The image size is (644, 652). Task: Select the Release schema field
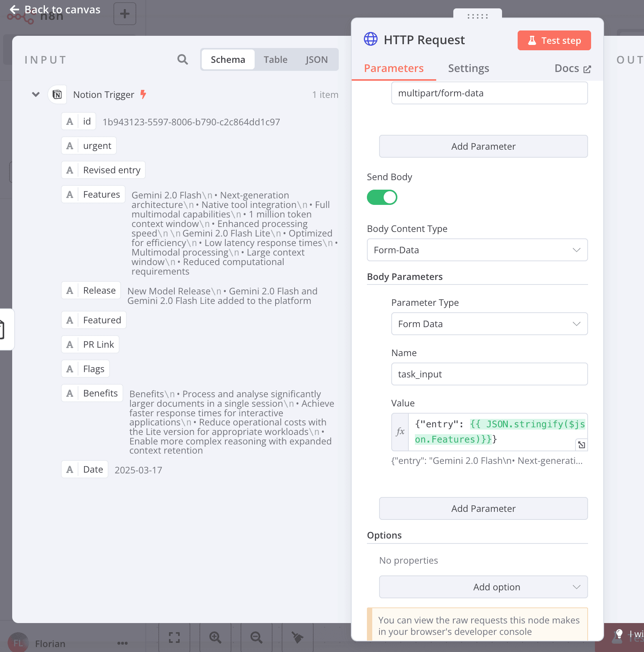[91, 291]
